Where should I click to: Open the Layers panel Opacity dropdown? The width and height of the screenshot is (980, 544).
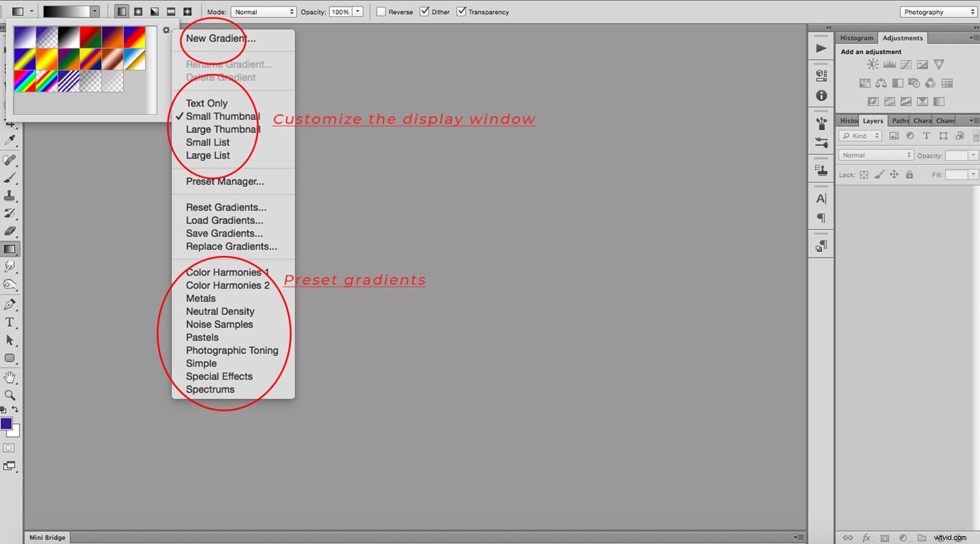[973, 155]
